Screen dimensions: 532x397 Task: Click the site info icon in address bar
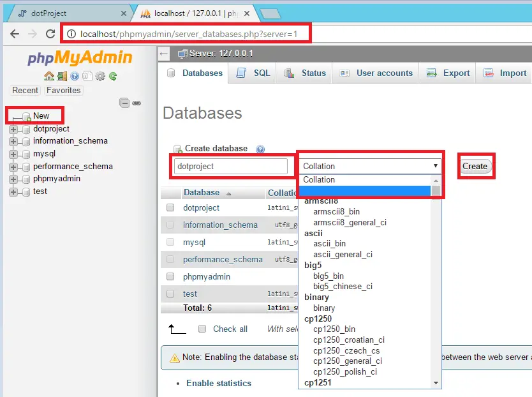(x=71, y=34)
